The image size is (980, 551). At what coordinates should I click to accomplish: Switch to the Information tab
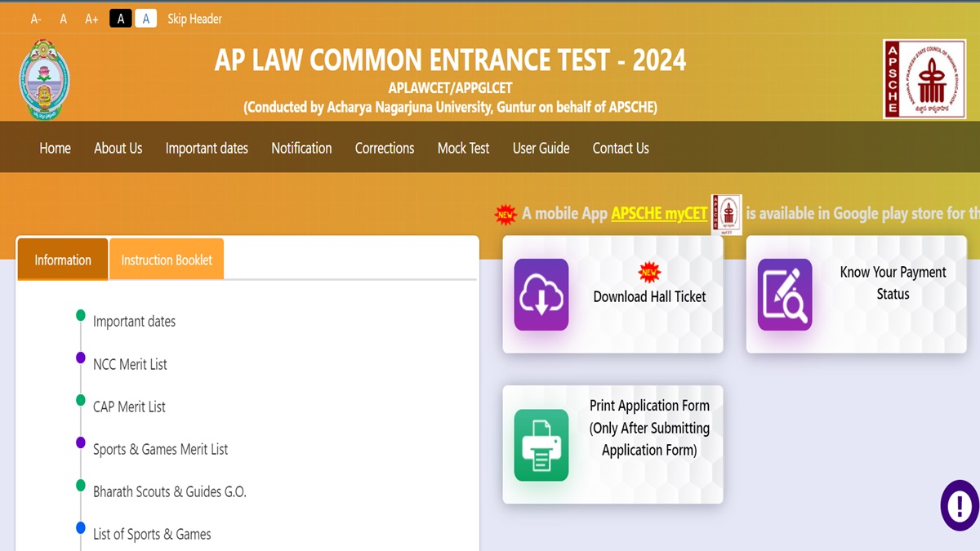[x=63, y=260]
